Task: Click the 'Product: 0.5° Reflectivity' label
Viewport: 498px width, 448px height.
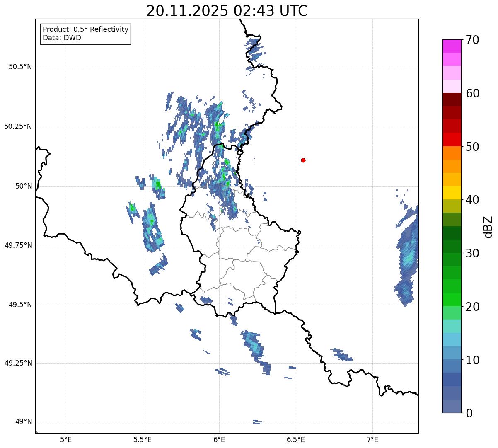Action: (x=85, y=29)
